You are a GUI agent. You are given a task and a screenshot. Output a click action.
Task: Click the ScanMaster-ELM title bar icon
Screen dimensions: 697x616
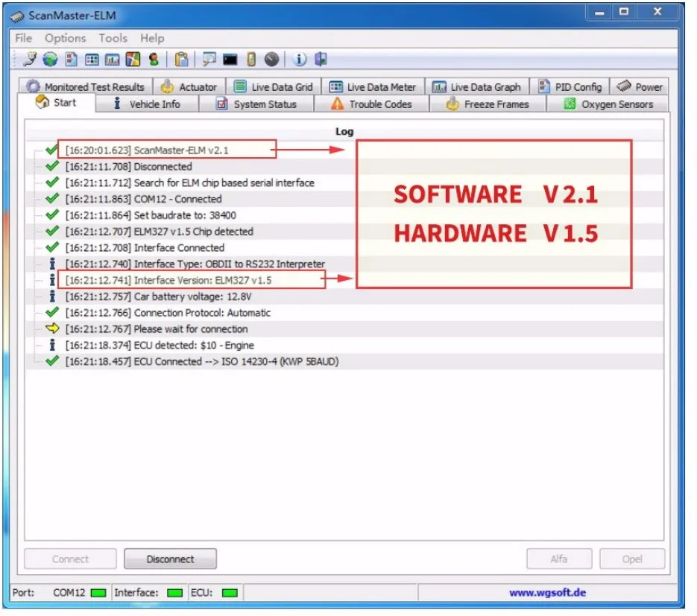(17, 16)
